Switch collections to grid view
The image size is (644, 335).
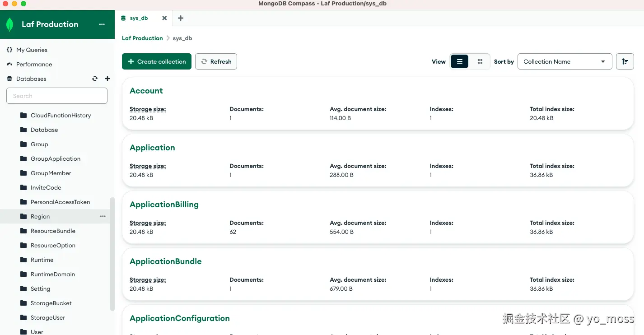480,61
